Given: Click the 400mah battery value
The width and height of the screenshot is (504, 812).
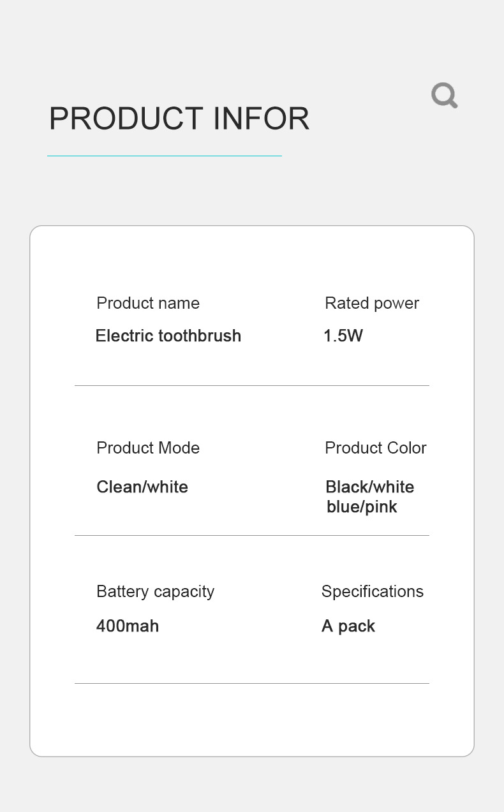Looking at the screenshot, I should [128, 626].
